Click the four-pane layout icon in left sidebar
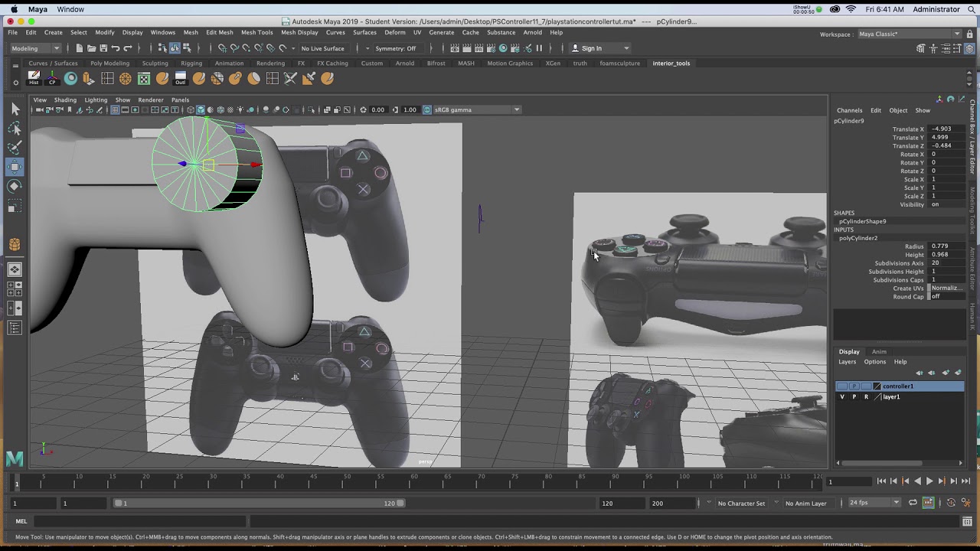Image resolution: width=980 pixels, height=551 pixels. 15,289
